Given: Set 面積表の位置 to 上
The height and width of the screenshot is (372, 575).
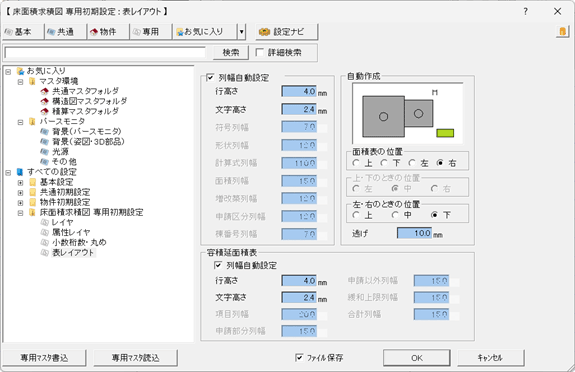Looking at the screenshot, I should click(356, 163).
